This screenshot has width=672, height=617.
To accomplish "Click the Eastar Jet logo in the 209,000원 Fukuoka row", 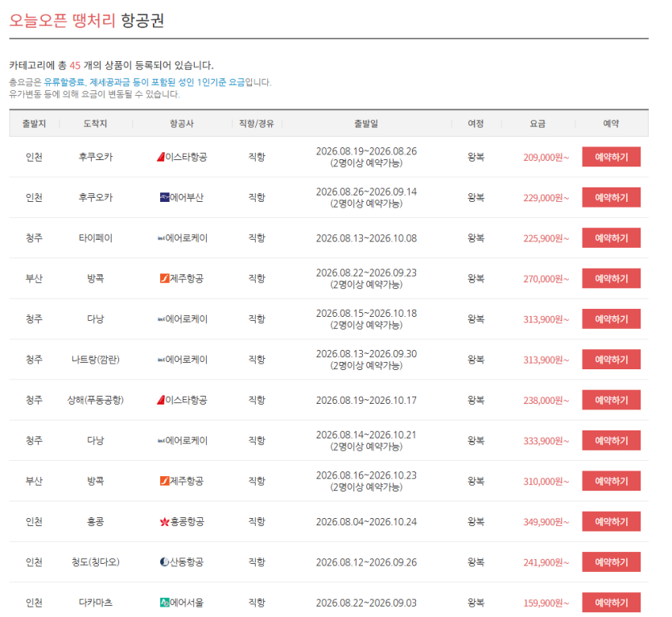I will pyautogui.click(x=161, y=157).
